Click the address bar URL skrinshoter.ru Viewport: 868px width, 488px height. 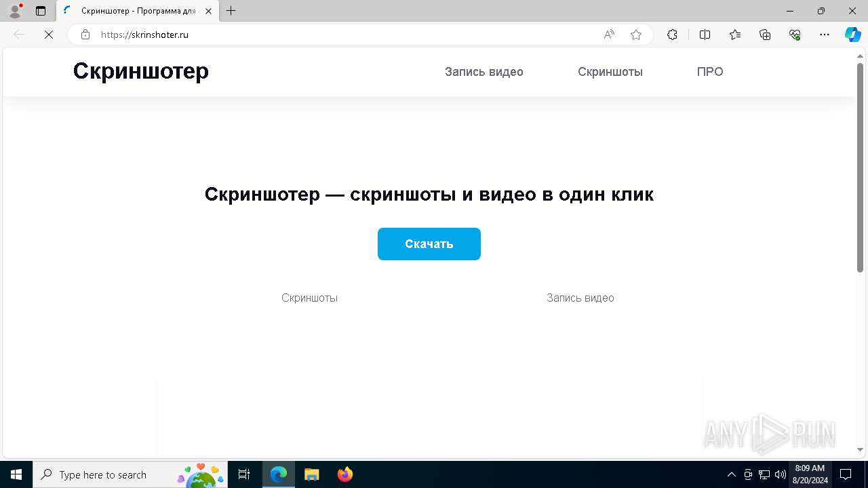click(144, 35)
